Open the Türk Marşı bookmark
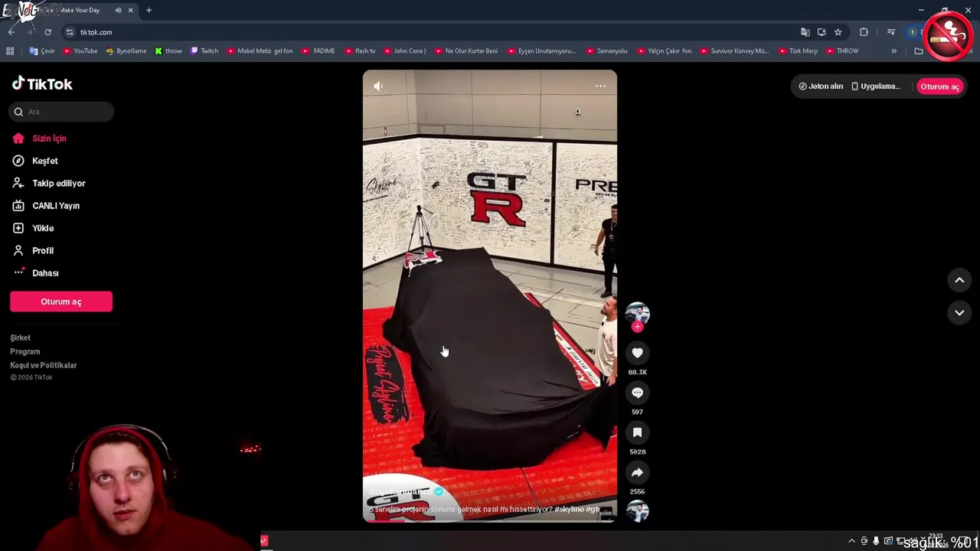980x551 pixels. (x=798, y=51)
